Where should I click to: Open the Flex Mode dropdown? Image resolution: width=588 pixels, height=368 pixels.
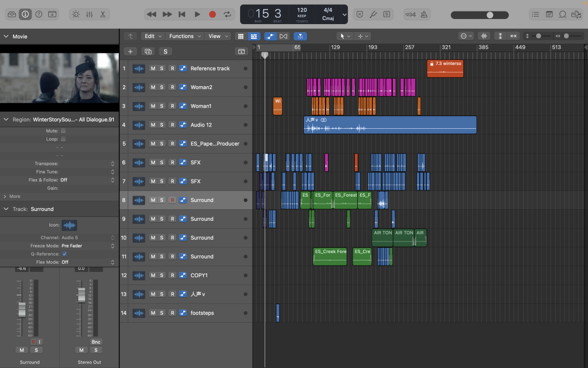tap(88, 262)
